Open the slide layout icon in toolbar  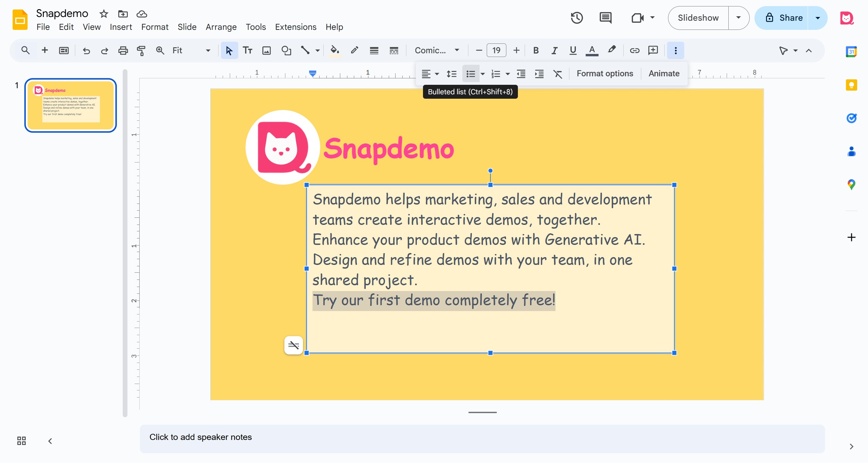(x=64, y=51)
